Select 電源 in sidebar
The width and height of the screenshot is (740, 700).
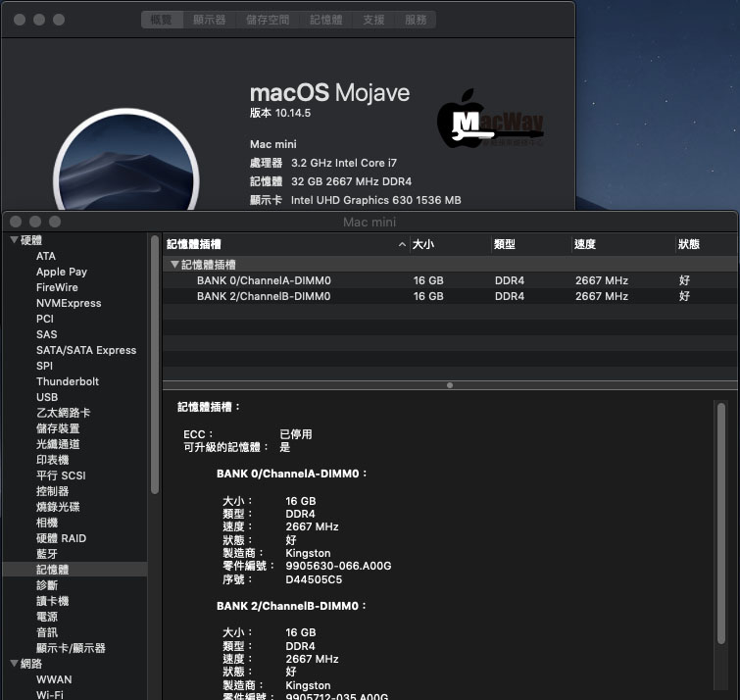click(47, 617)
